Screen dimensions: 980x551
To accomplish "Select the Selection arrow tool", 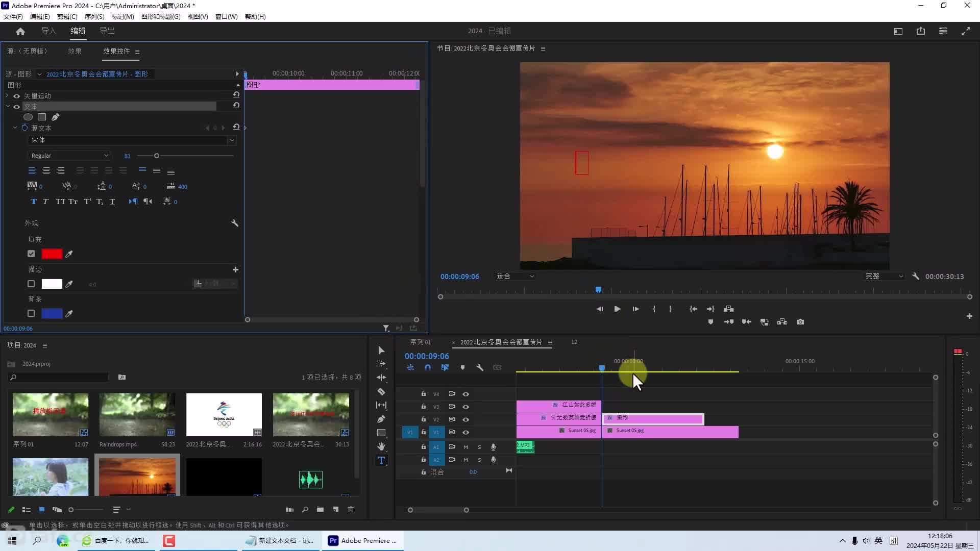I will point(381,350).
